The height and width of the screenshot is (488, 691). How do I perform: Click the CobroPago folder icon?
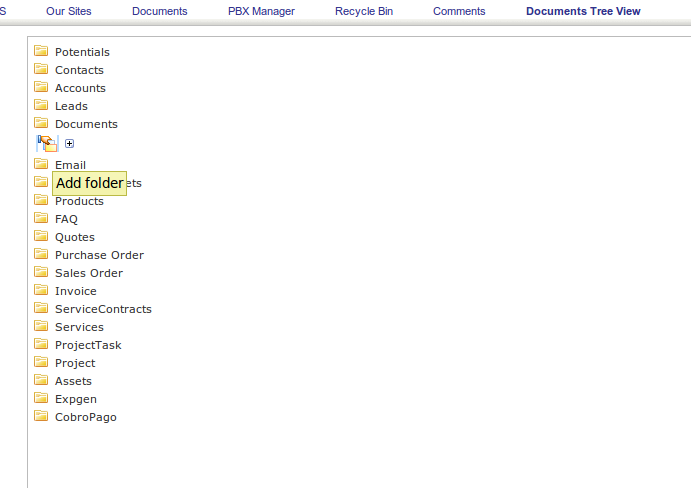pyautogui.click(x=41, y=416)
